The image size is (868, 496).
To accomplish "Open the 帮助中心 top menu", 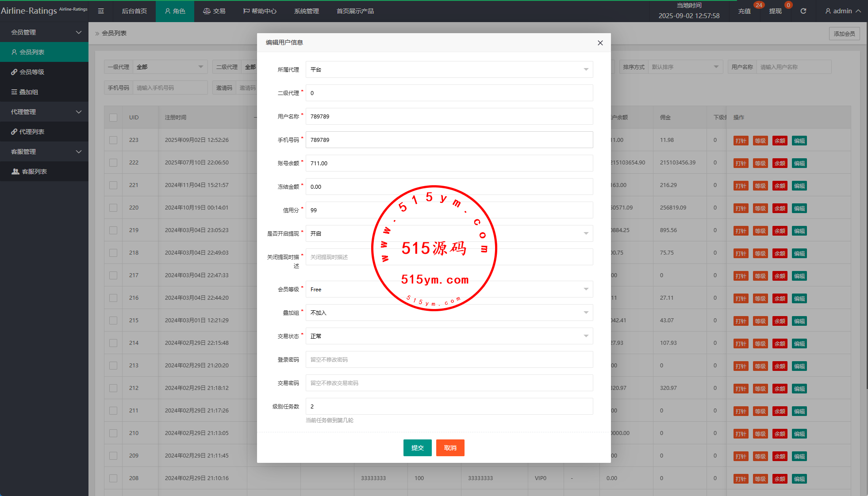I will coord(260,11).
